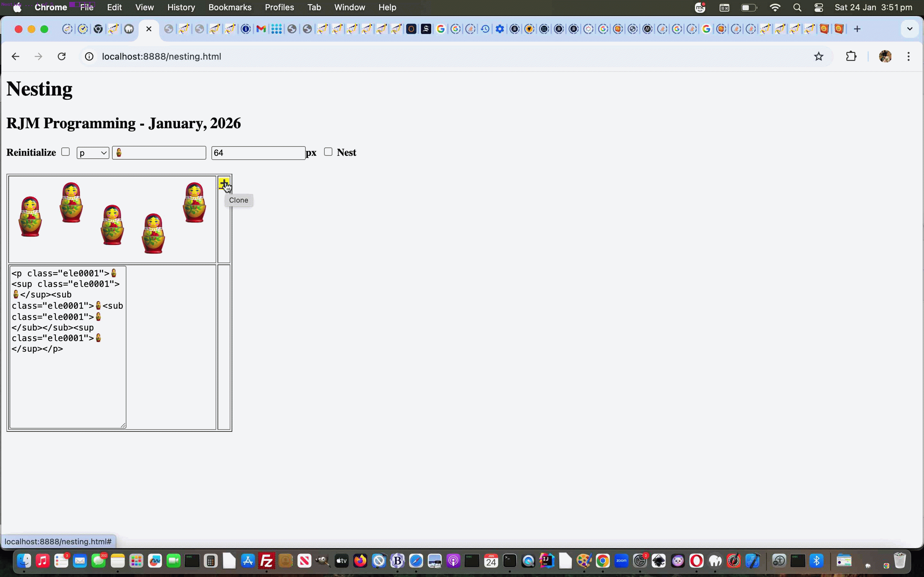Open the p element type dropdown
Screen dimensions: 924x577
click(93, 153)
